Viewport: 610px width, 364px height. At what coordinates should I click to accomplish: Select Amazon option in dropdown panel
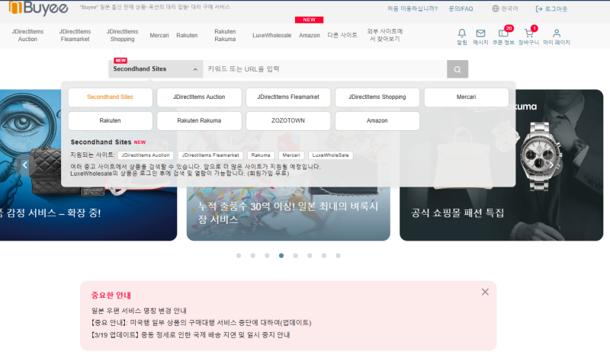click(377, 121)
